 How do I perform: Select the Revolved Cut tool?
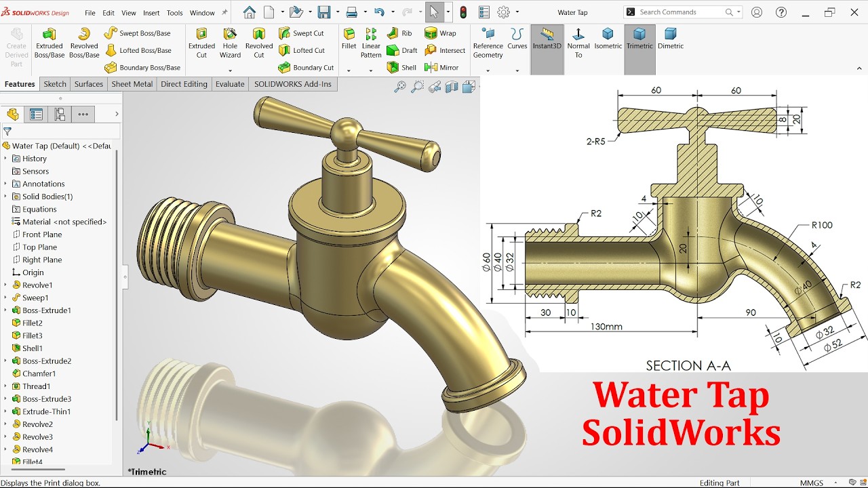click(x=259, y=43)
